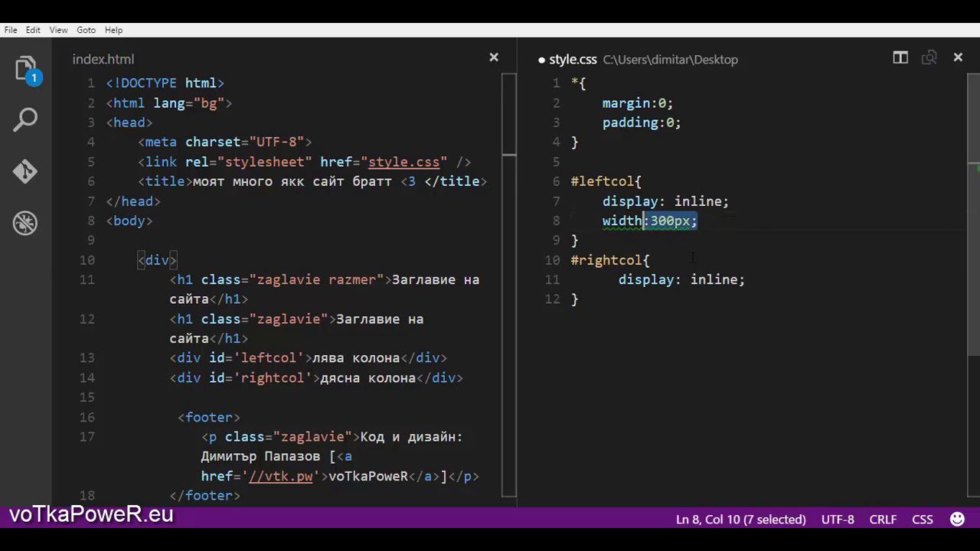Click the "<!DOCTYPE html>" line

tap(165, 83)
